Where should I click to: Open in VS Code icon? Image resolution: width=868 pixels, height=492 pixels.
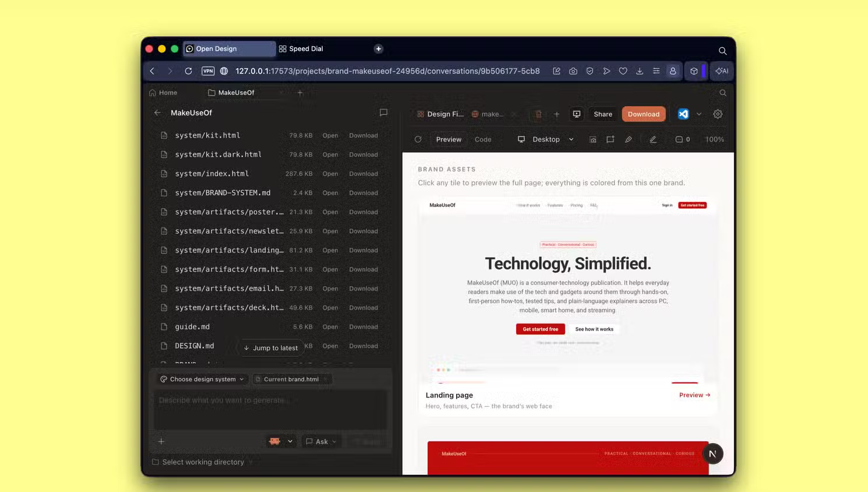click(x=683, y=114)
